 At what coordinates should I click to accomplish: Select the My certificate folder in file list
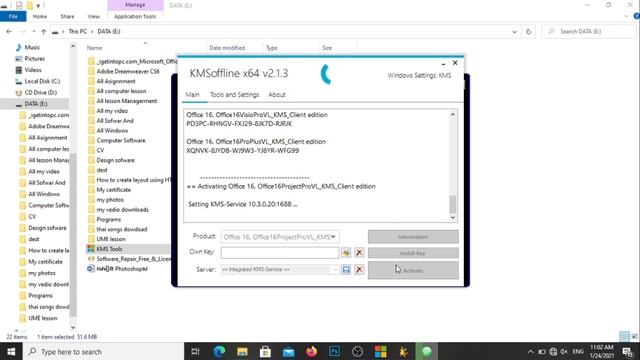coord(113,190)
